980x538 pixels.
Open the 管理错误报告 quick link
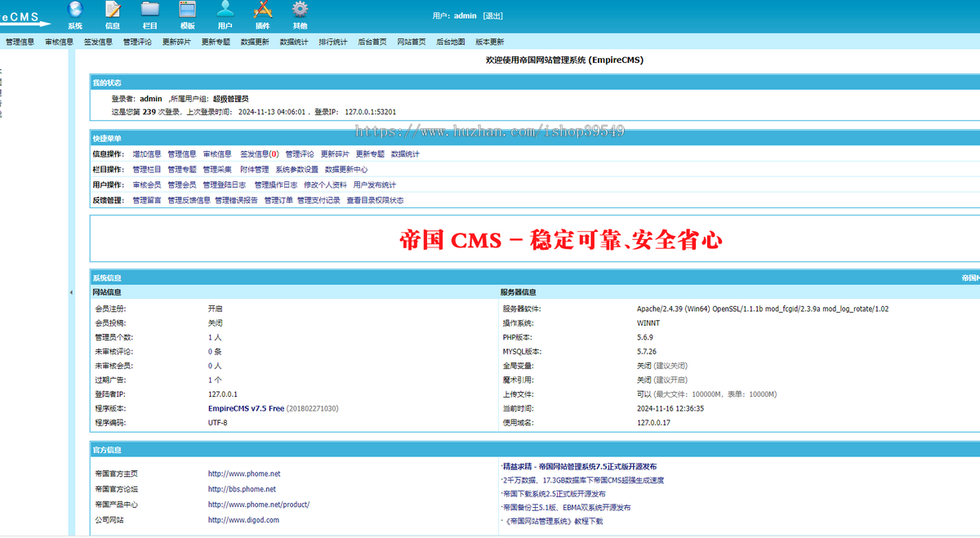[237, 200]
